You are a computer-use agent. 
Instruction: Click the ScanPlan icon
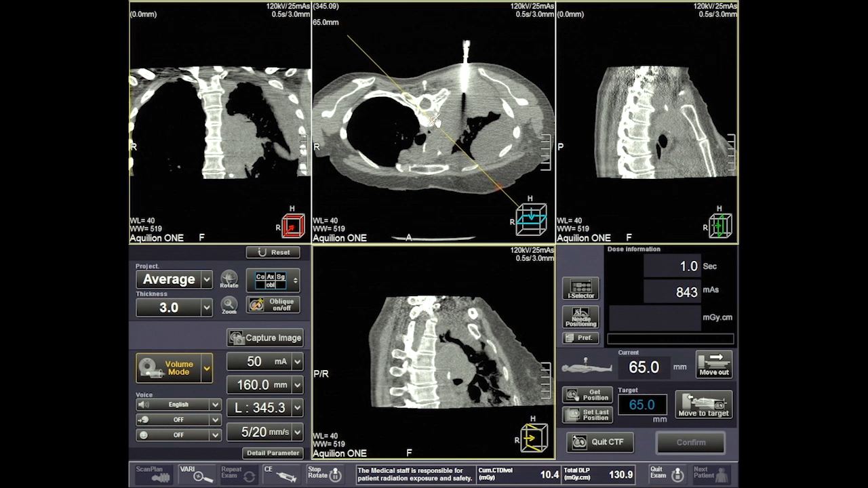153,474
